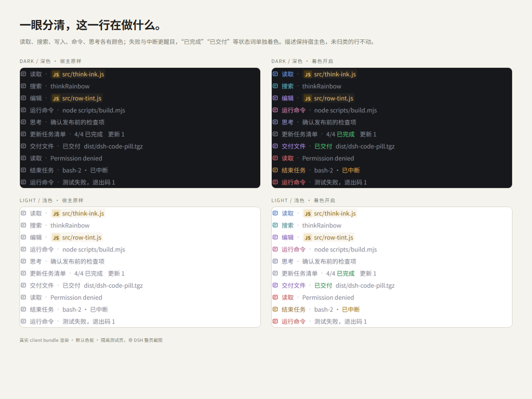Click 测试失败，退出码 1 in light 着色开启 panel
Viewport: 532px width, 399px height.
340,321
